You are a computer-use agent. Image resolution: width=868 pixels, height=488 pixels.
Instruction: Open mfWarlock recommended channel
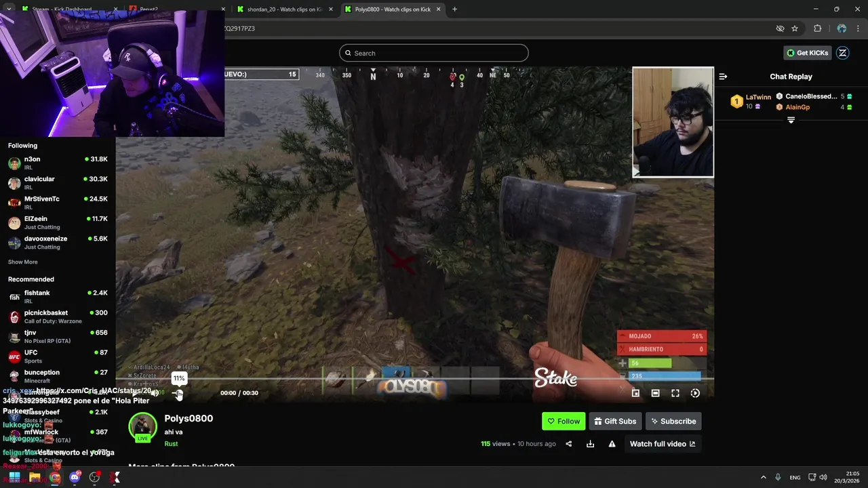[x=58, y=436]
